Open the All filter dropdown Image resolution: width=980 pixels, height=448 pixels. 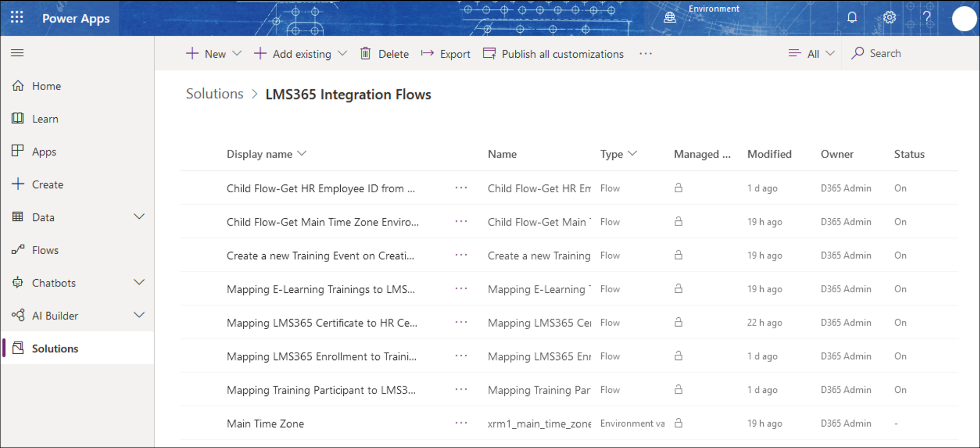(x=812, y=54)
